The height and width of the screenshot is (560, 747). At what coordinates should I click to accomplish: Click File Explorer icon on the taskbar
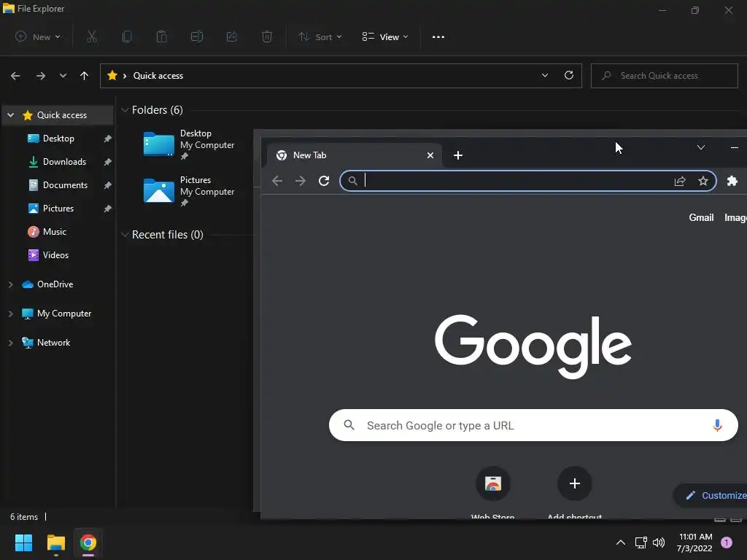click(x=55, y=542)
